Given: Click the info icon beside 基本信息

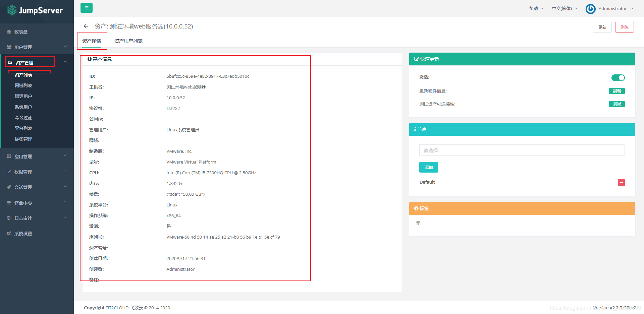Looking at the screenshot, I should [x=90, y=59].
